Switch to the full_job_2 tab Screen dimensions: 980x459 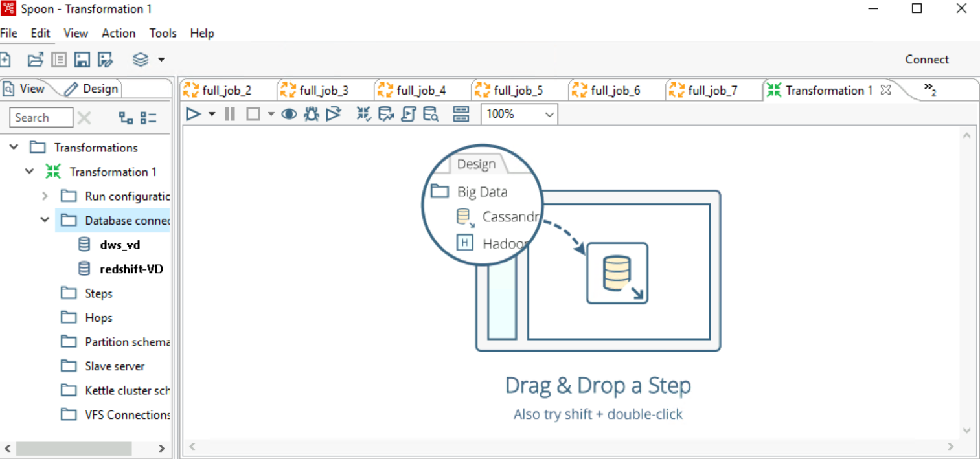[227, 91]
